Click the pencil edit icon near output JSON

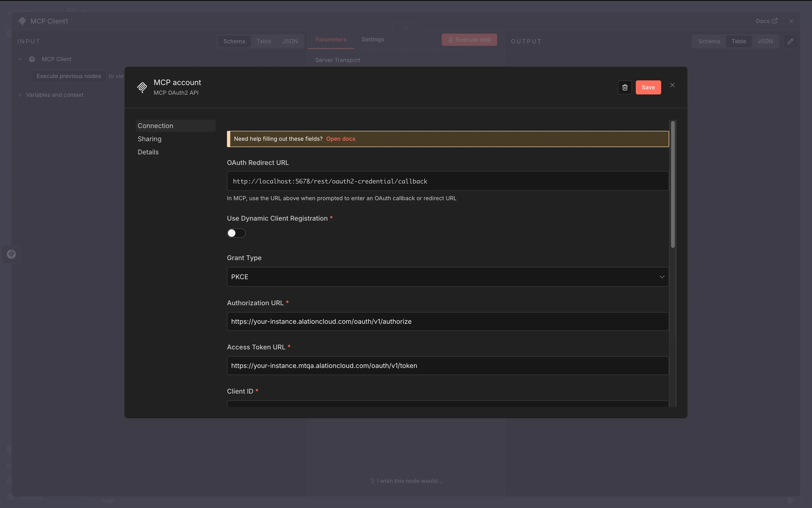790,41
